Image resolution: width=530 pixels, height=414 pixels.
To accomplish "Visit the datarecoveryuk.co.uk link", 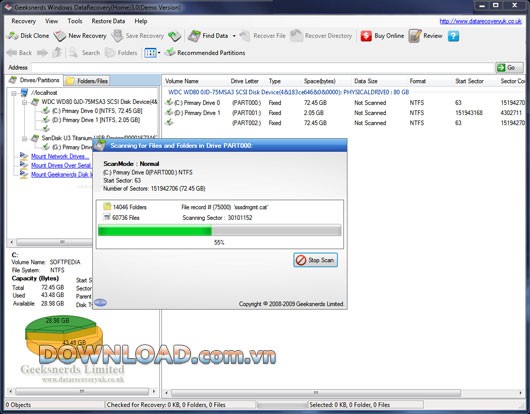I will (481, 21).
